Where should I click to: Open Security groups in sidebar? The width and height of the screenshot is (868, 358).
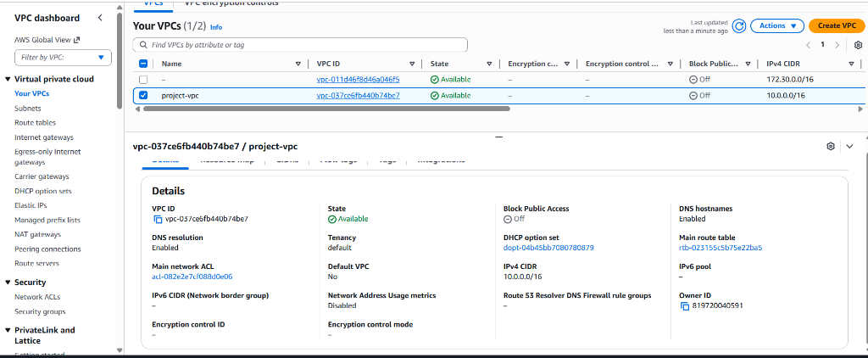(40, 311)
